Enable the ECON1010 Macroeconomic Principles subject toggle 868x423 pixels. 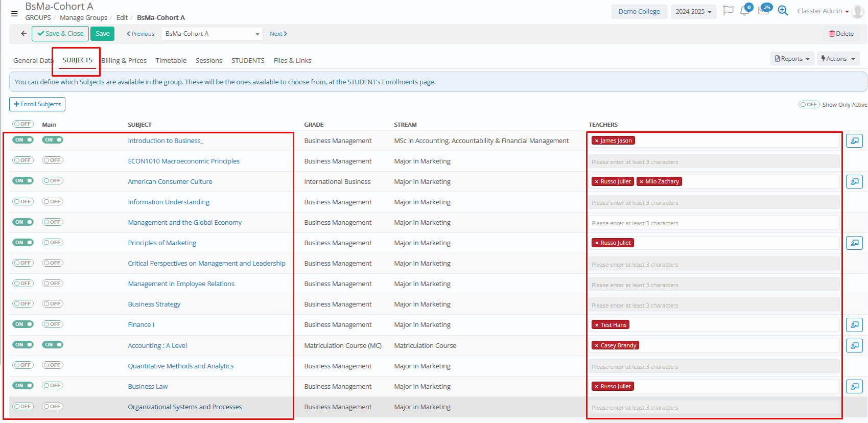23,160
